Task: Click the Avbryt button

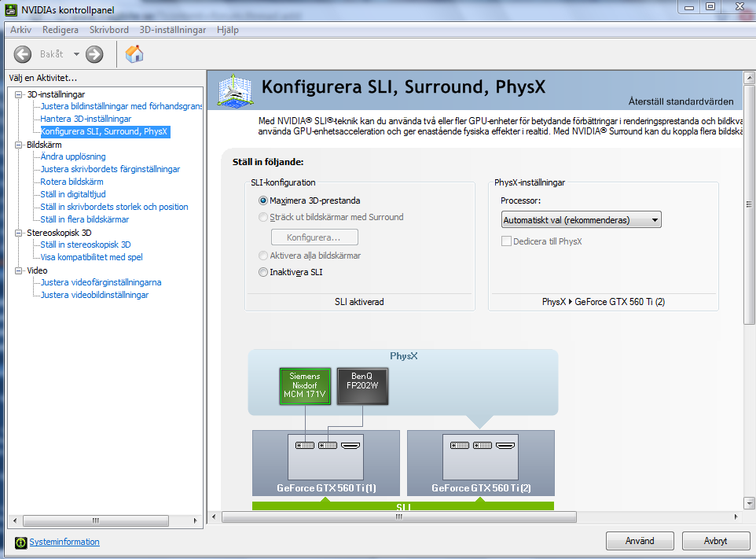Action: [715, 541]
